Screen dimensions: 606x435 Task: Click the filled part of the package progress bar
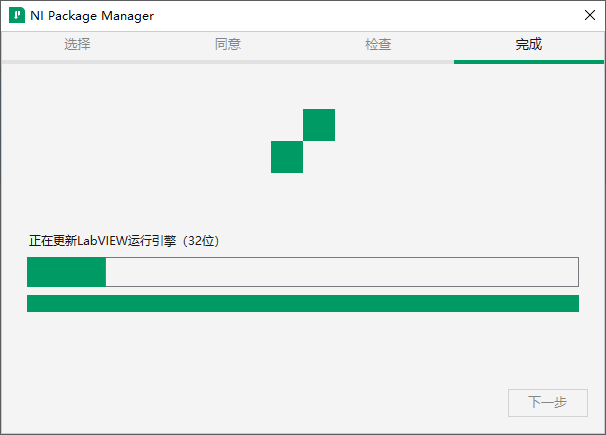pos(66,272)
